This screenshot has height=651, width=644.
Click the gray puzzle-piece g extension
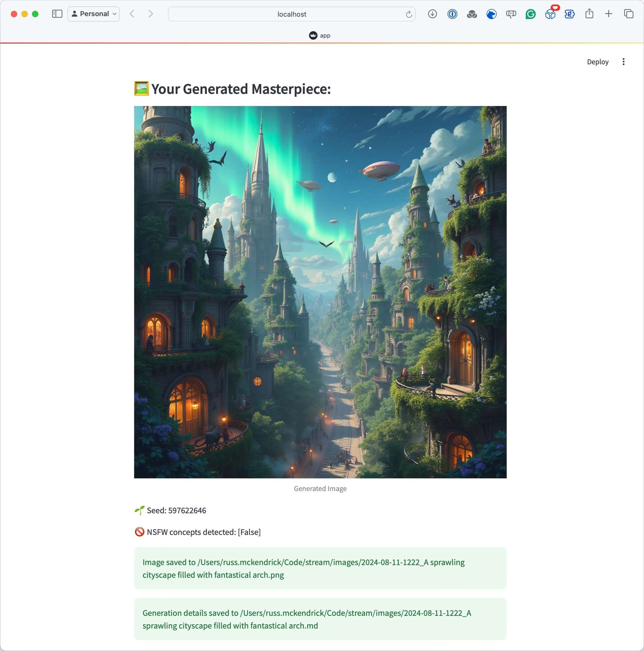click(x=569, y=14)
